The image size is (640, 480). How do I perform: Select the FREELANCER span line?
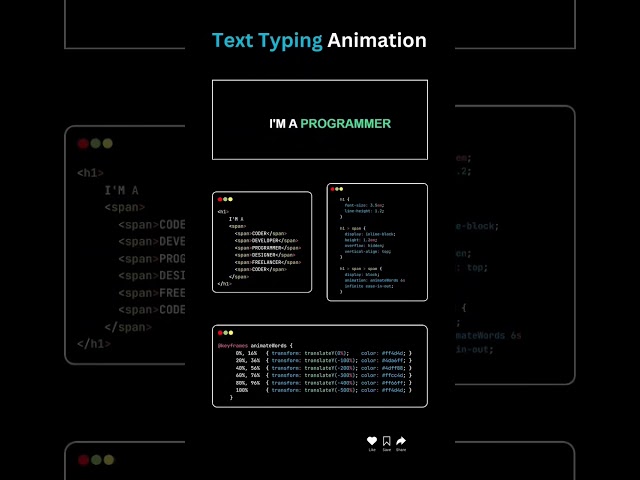pos(268,262)
